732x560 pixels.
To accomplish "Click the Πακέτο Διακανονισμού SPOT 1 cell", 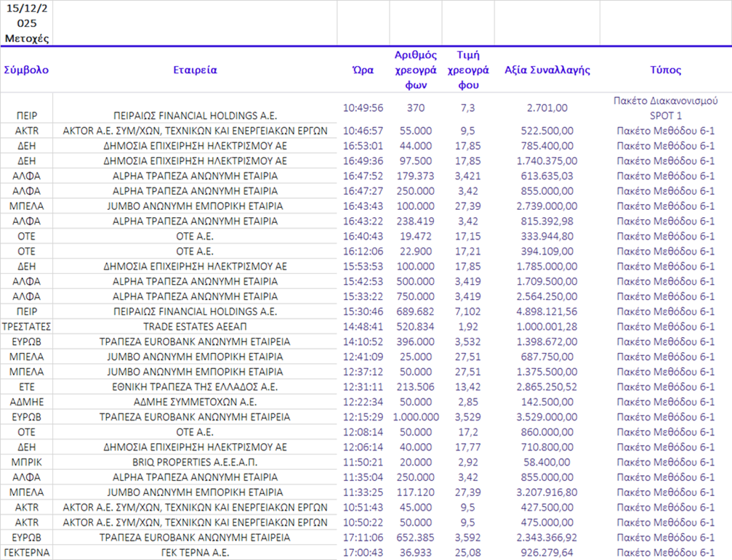I will point(665,108).
